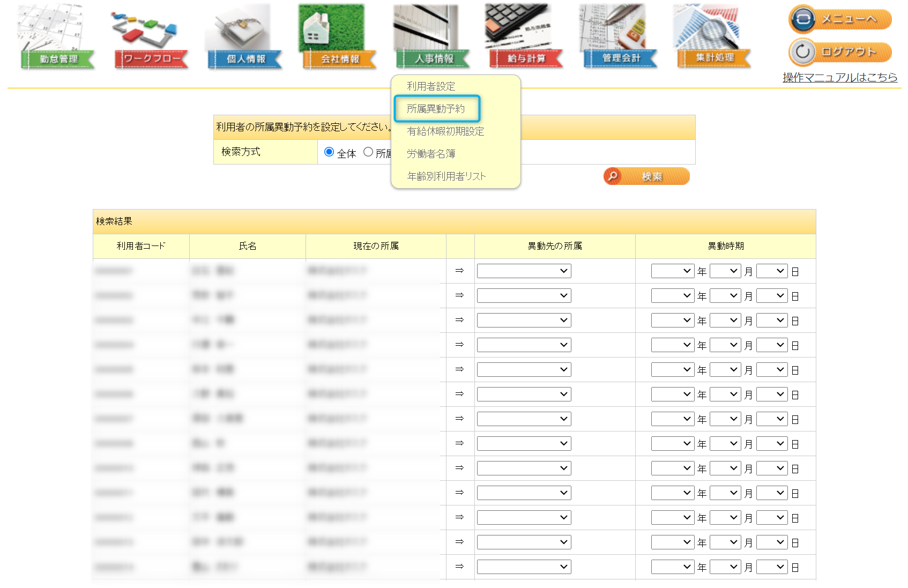Screen dimensions: 908x588
Task: Open the 集計処理 aggregation icon
Action: (714, 38)
